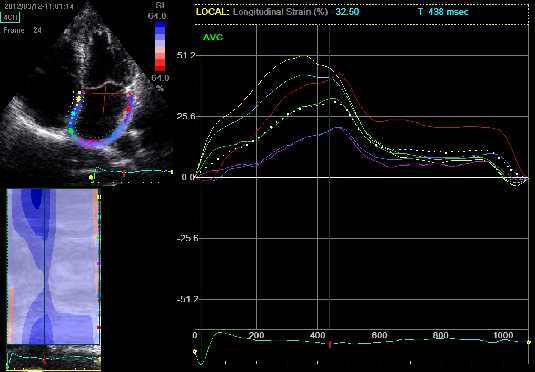Click the red time marker on the main ECG
The height and width of the screenshot is (372, 535).
pyautogui.click(x=330, y=344)
